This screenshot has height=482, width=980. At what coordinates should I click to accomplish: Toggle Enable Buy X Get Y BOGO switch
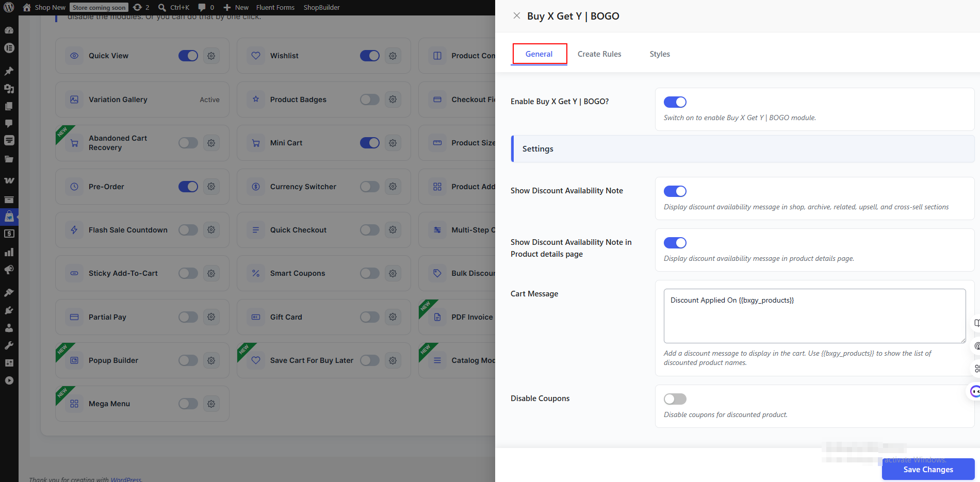(x=675, y=102)
